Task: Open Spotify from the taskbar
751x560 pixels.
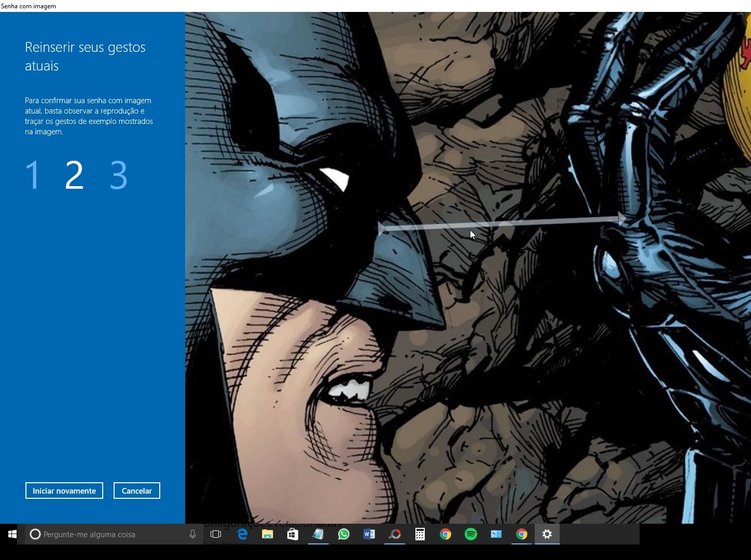Action: coord(471,534)
